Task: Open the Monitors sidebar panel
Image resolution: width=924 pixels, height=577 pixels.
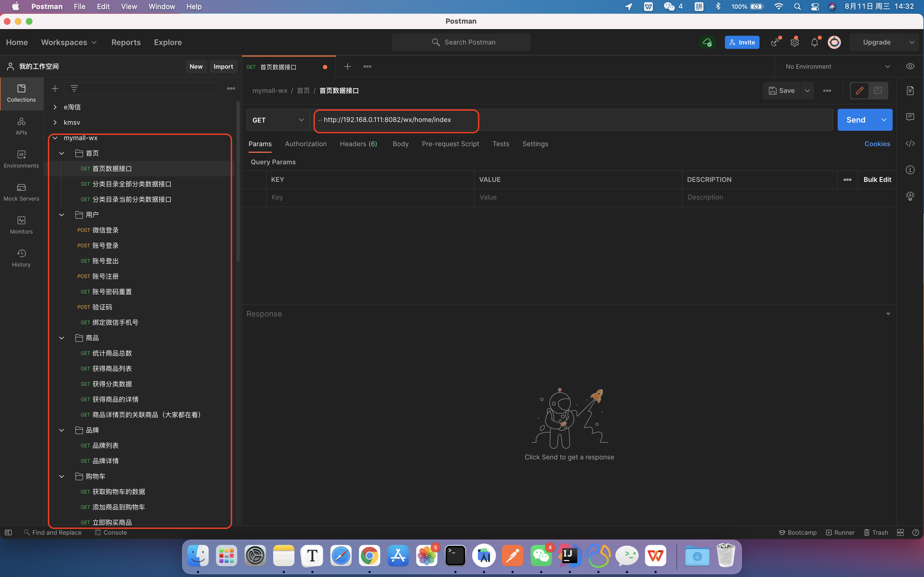Action: coord(21,225)
